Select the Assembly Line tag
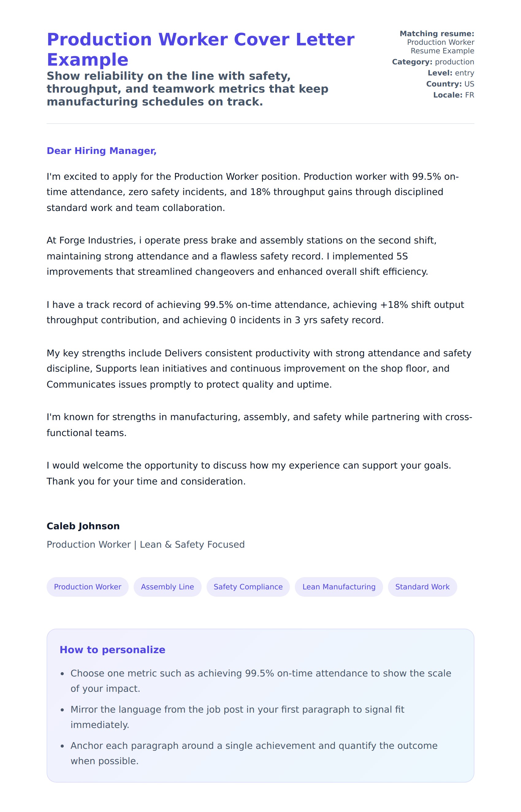Screen dimensions: 521x812 [167, 587]
